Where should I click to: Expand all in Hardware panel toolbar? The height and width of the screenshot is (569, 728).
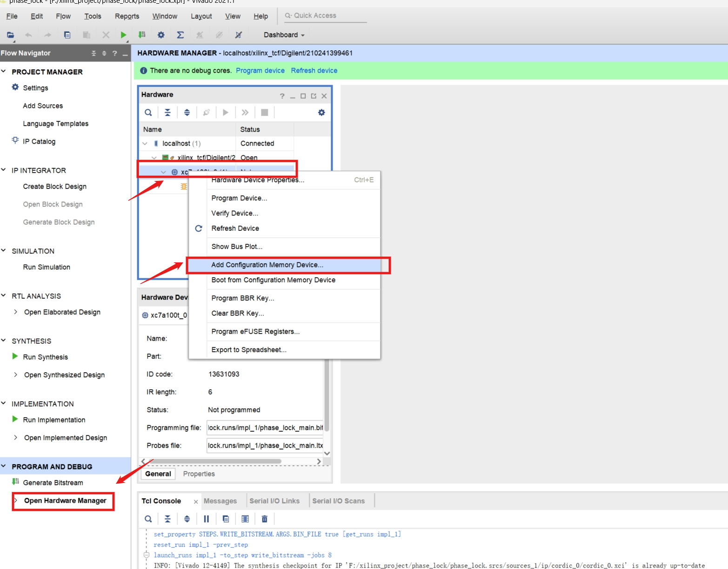point(187,113)
